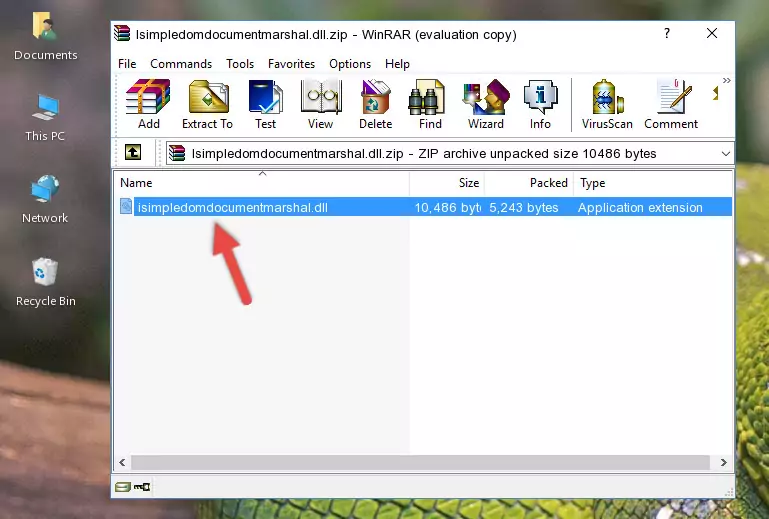Open the Tools menu
769x519 pixels.
(x=240, y=64)
